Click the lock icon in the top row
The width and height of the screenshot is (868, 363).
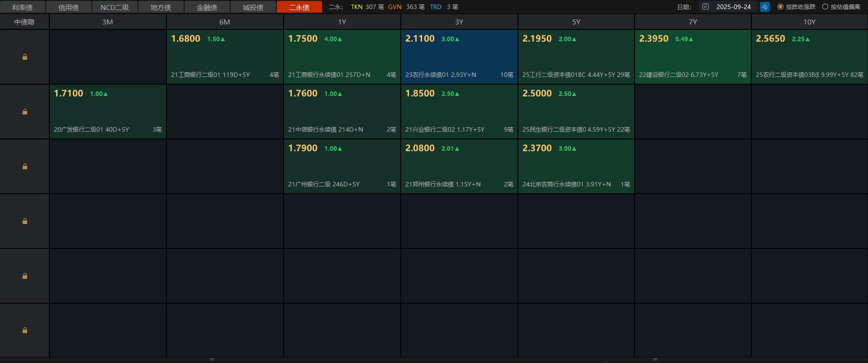click(x=25, y=57)
